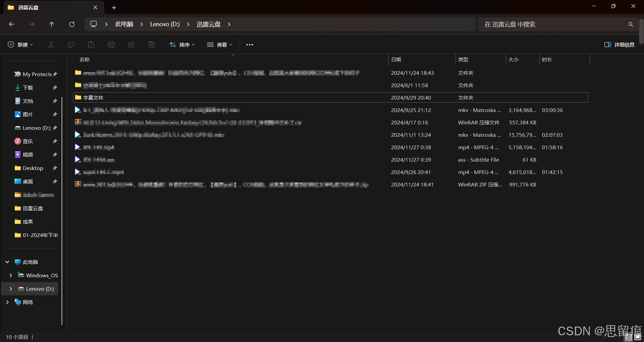The width and height of the screenshot is (644, 342).
Task: Sort by 日期 column header
Action: coord(422,59)
